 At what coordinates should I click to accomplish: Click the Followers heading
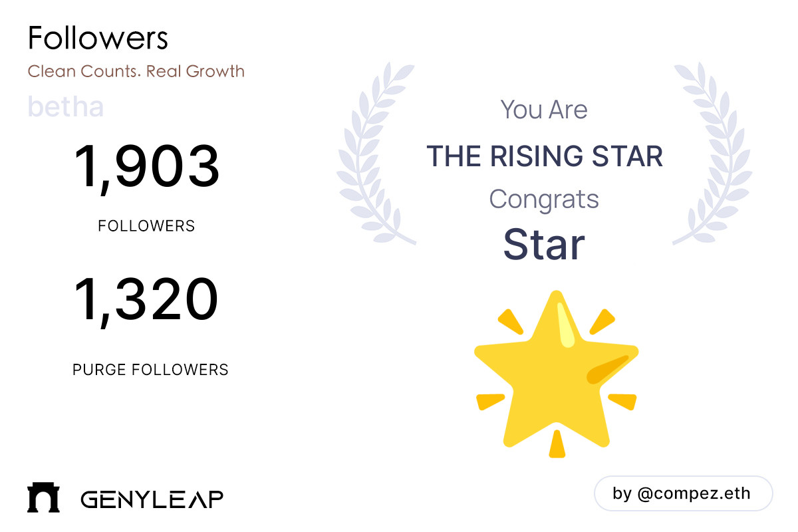click(98, 39)
